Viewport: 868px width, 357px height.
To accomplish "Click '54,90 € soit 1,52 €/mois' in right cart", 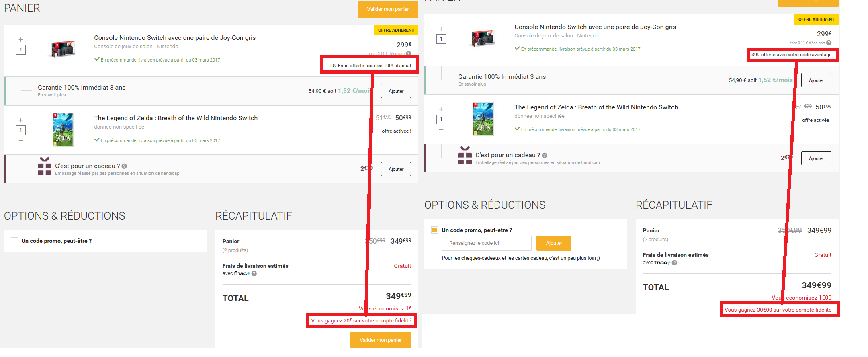I will (x=761, y=80).
